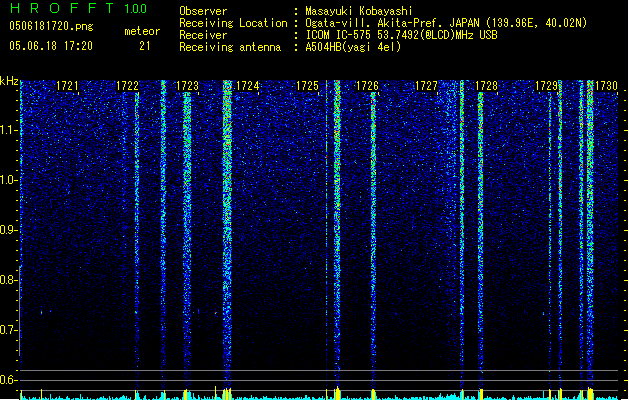Click the meteor count label
This screenshot has height=400, width=629.
coord(142,31)
